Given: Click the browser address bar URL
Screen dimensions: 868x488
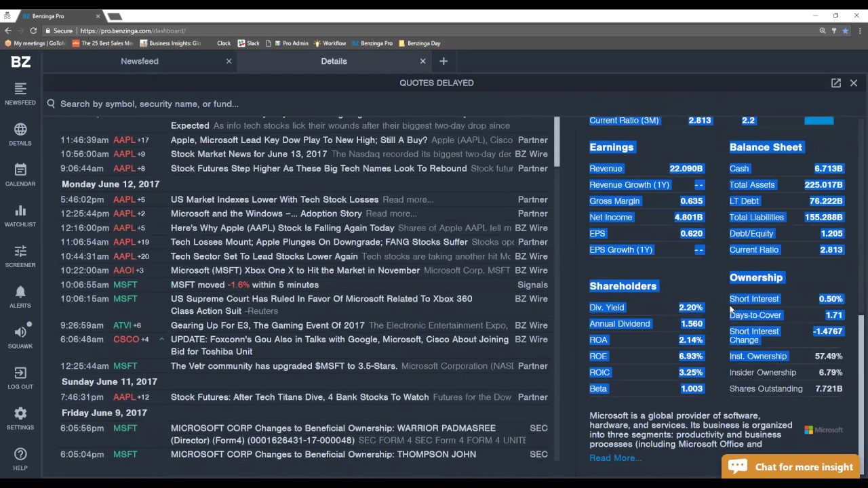Looking at the screenshot, I should click(133, 30).
